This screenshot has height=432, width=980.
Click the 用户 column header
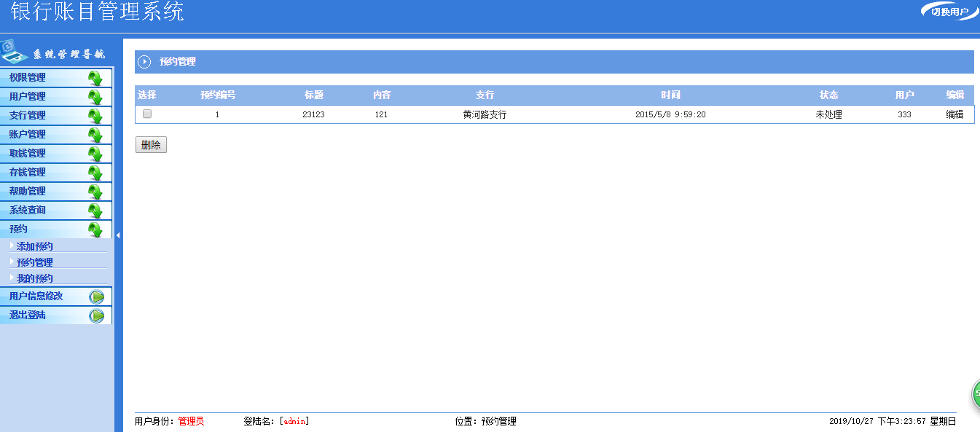[905, 95]
